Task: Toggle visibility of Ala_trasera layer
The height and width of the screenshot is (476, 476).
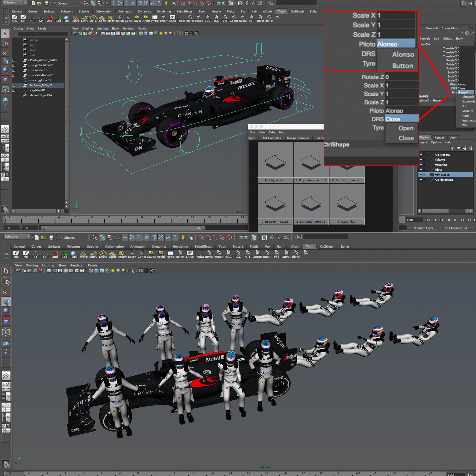Action: click(x=421, y=155)
